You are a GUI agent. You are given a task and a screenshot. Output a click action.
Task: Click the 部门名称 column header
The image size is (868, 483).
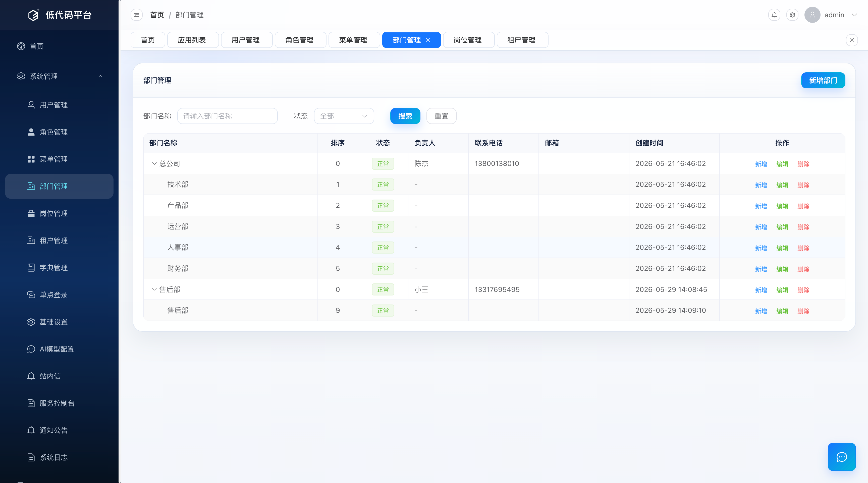[163, 143]
